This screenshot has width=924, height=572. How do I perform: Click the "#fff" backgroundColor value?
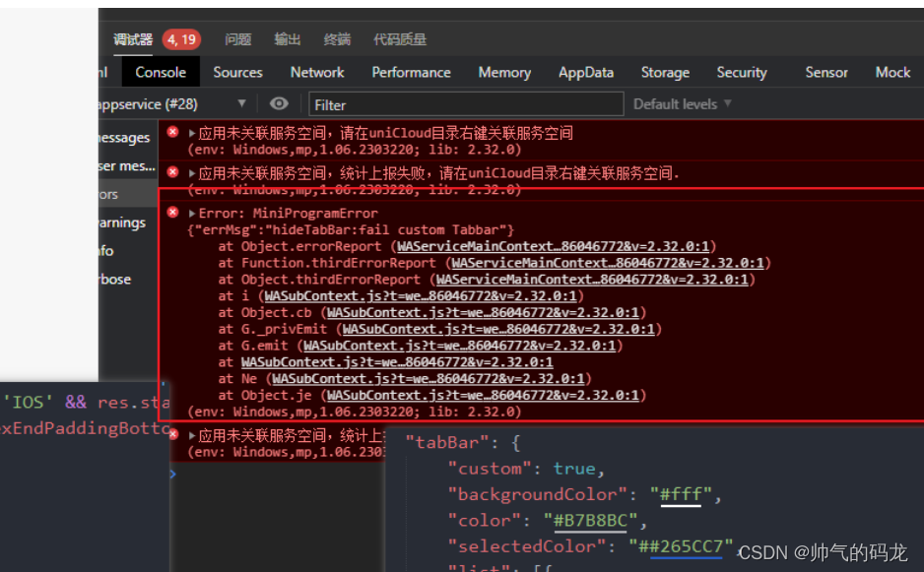point(681,494)
